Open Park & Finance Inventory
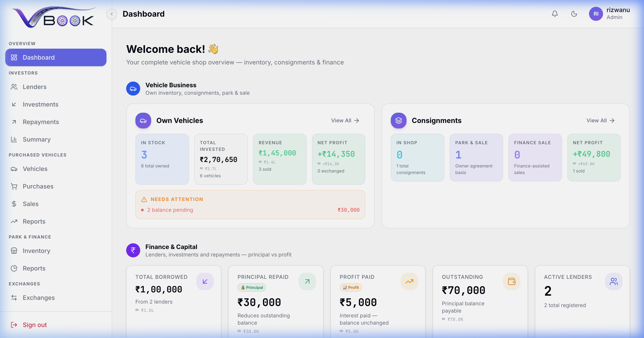Viewport: 644px width, 338px height. click(x=56, y=251)
